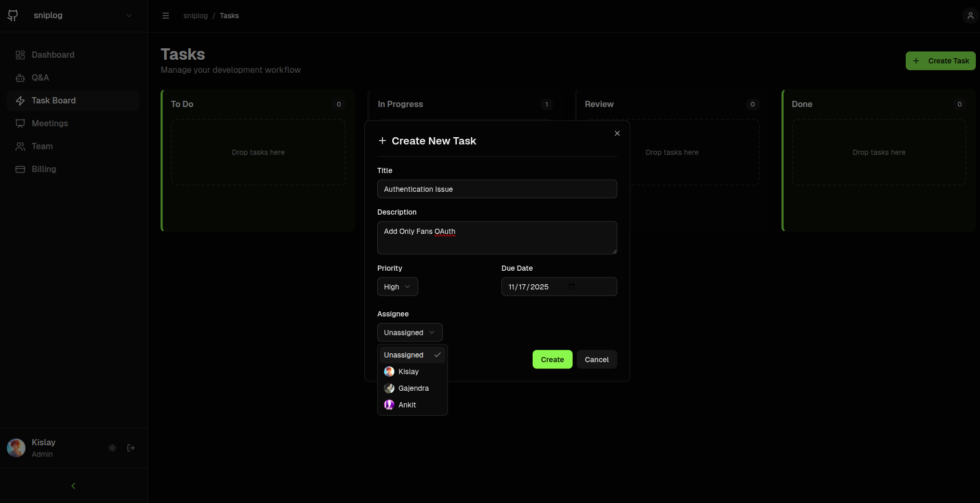Open the Priority dropdown showing High
Image resolution: width=980 pixels, height=503 pixels.
coord(397,286)
